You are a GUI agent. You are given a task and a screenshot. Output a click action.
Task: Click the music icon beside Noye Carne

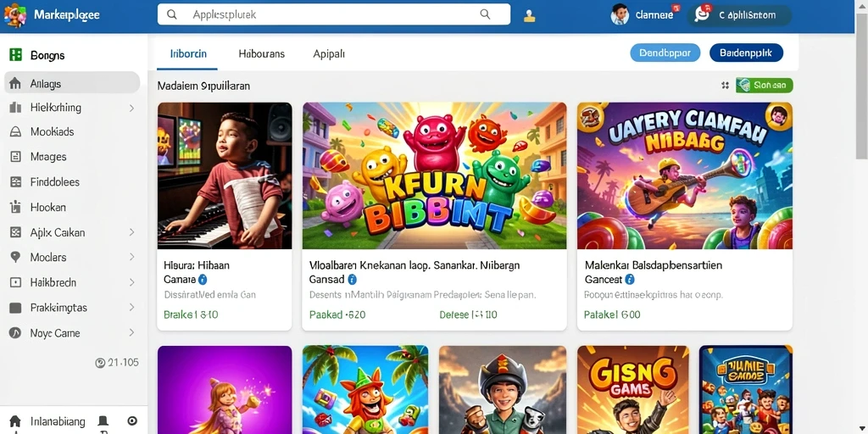(x=15, y=332)
